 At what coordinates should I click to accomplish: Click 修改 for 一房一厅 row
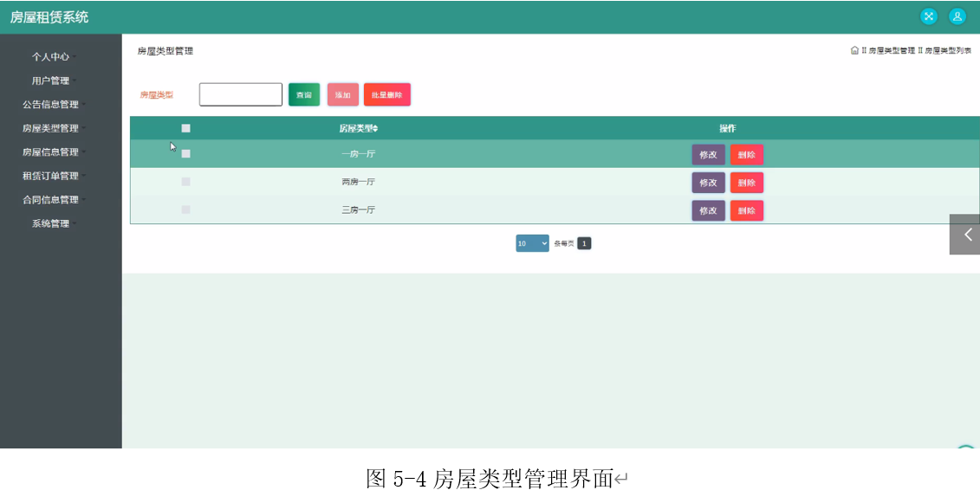[708, 154]
